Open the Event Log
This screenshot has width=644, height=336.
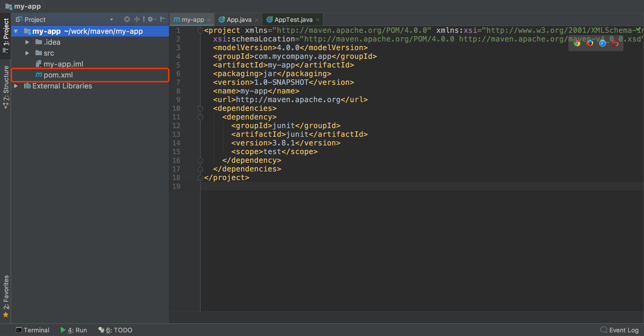pyautogui.click(x=619, y=330)
